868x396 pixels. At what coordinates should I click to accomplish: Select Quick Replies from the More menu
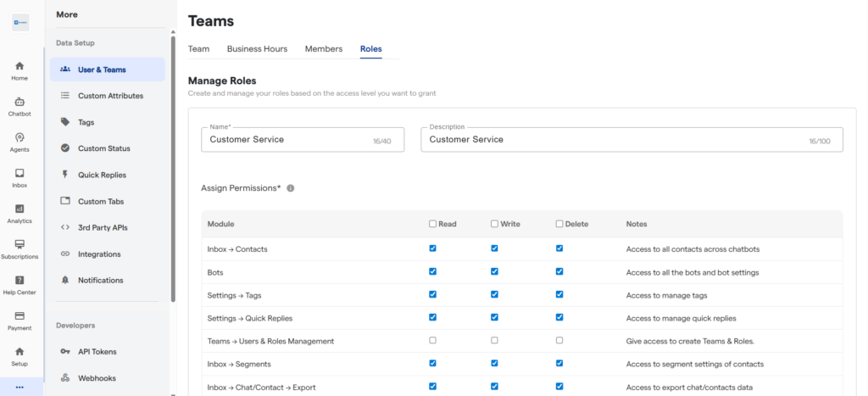pos(102,175)
